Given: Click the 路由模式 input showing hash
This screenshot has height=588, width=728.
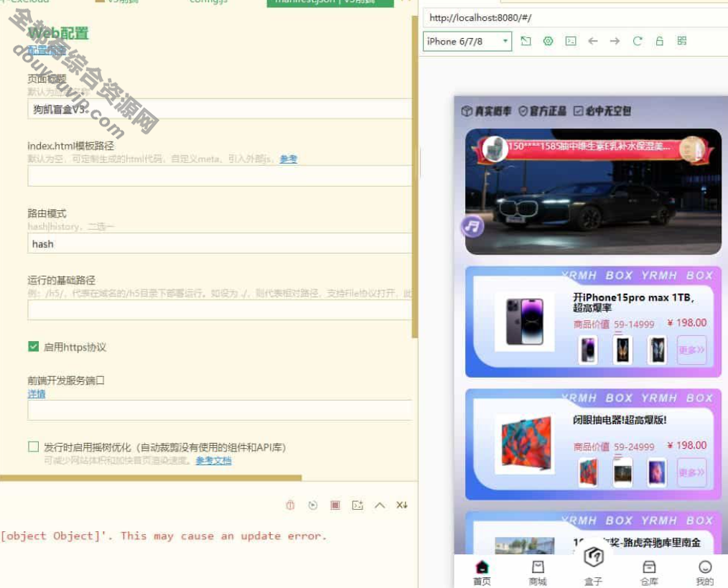Looking at the screenshot, I should pos(220,243).
